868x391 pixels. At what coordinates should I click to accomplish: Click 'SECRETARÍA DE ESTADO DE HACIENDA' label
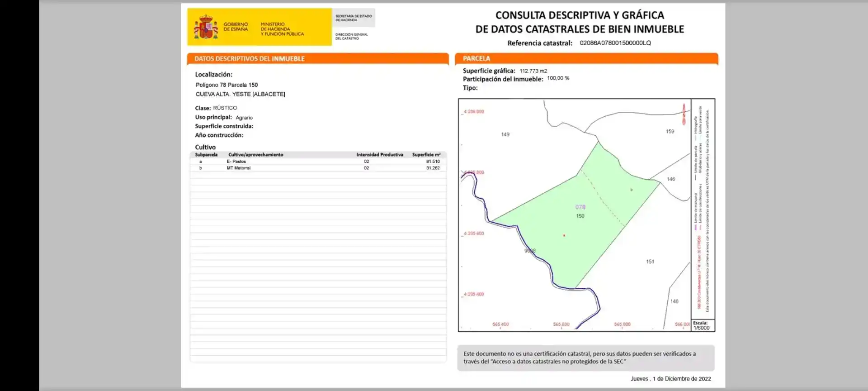[x=354, y=18]
